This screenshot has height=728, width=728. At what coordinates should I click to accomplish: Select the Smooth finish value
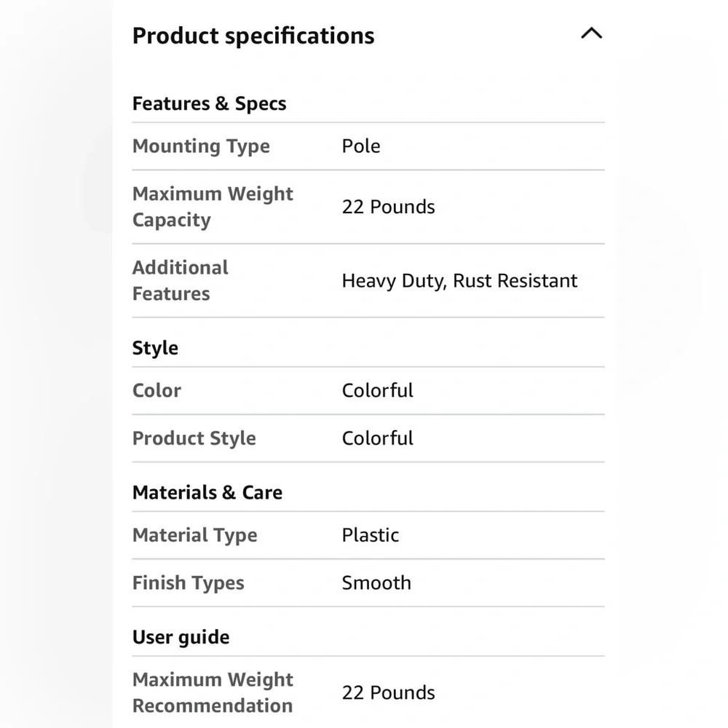point(376,583)
